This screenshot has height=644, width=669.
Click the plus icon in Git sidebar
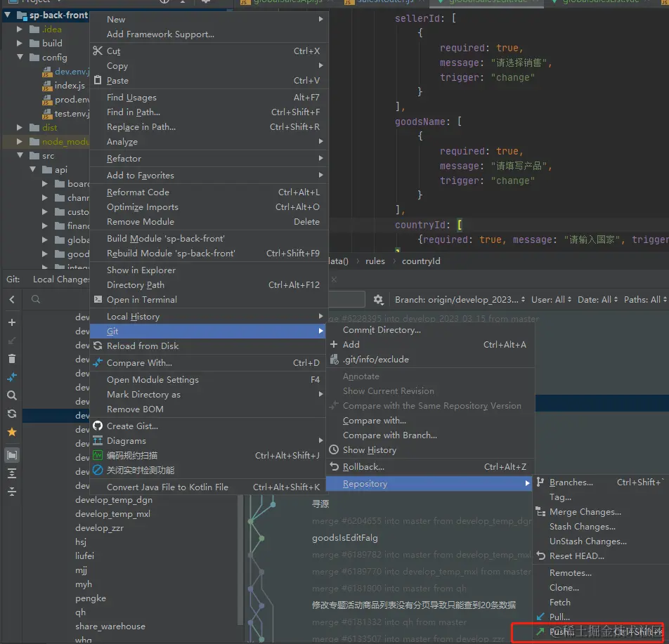click(x=12, y=322)
